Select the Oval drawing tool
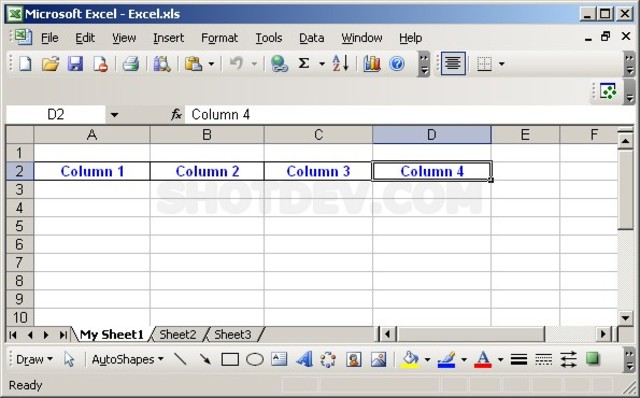640x398 pixels. [255, 360]
